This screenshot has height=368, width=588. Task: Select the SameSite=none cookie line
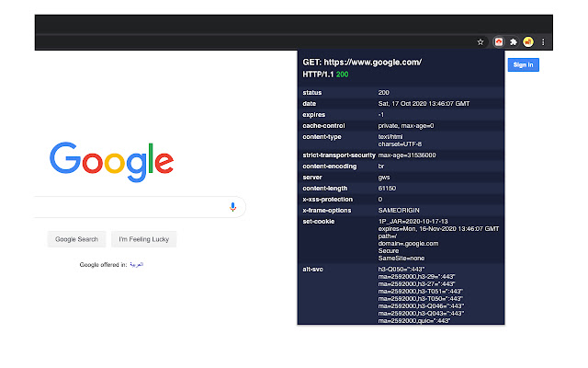(x=401, y=259)
